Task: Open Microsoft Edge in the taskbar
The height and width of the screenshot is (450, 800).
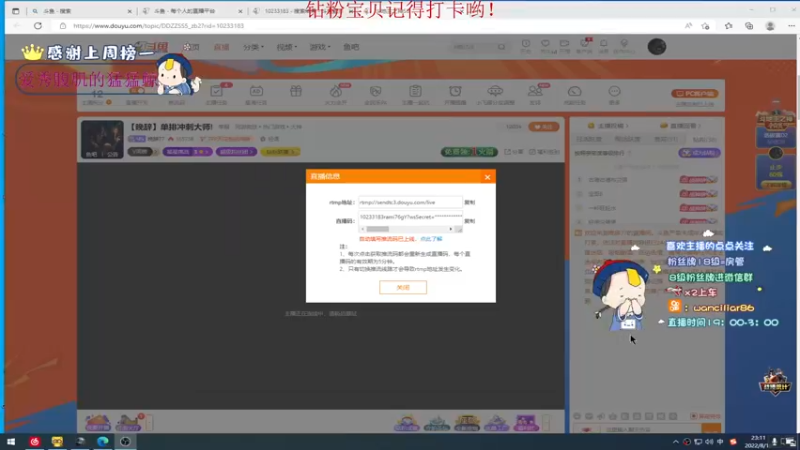Action: coord(103,441)
